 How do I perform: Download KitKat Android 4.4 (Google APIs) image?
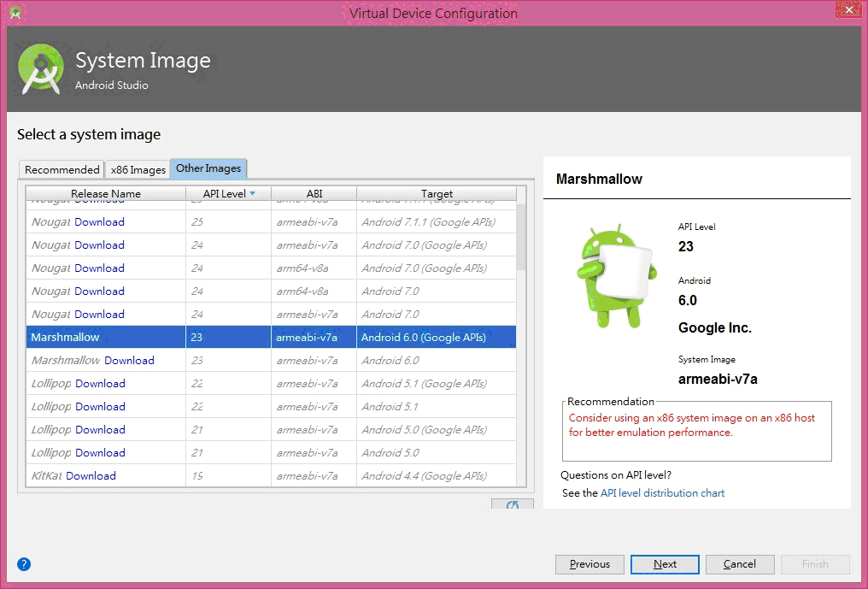pyautogui.click(x=91, y=476)
